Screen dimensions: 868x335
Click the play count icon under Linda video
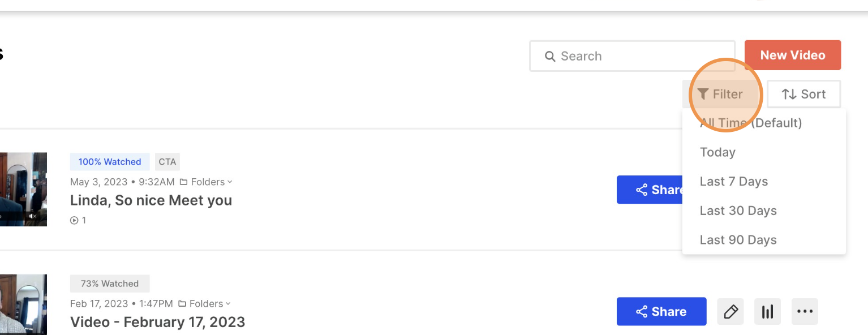[74, 221]
